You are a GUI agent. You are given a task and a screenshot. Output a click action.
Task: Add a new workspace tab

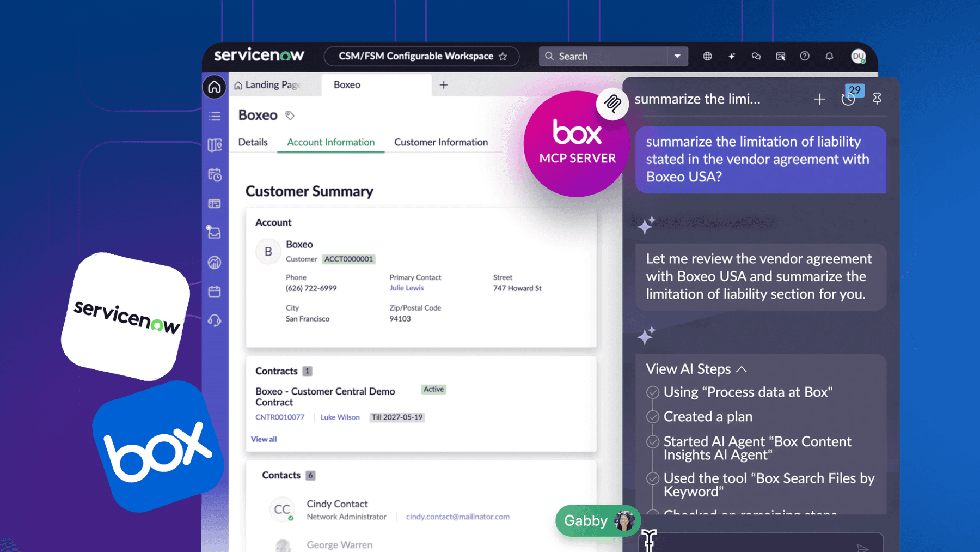[444, 85]
